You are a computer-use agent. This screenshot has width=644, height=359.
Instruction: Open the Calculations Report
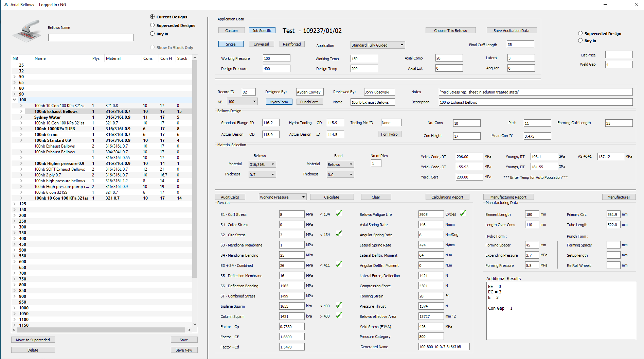point(447,197)
